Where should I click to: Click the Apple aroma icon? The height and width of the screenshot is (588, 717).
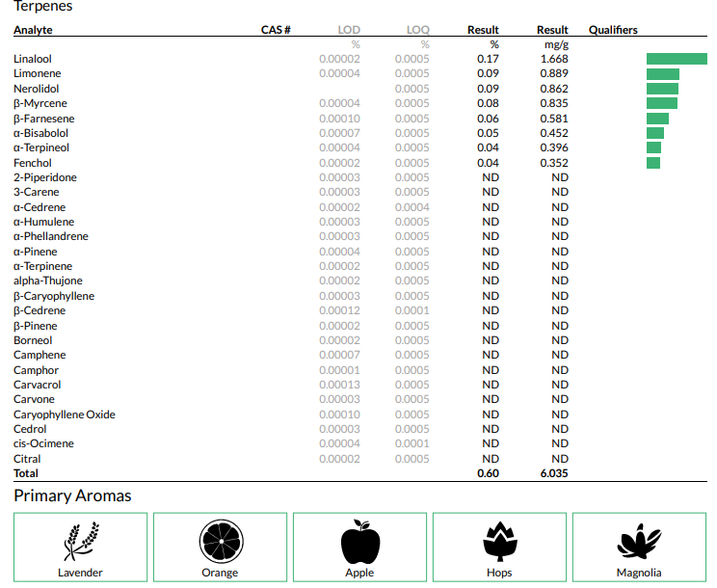[359, 541]
